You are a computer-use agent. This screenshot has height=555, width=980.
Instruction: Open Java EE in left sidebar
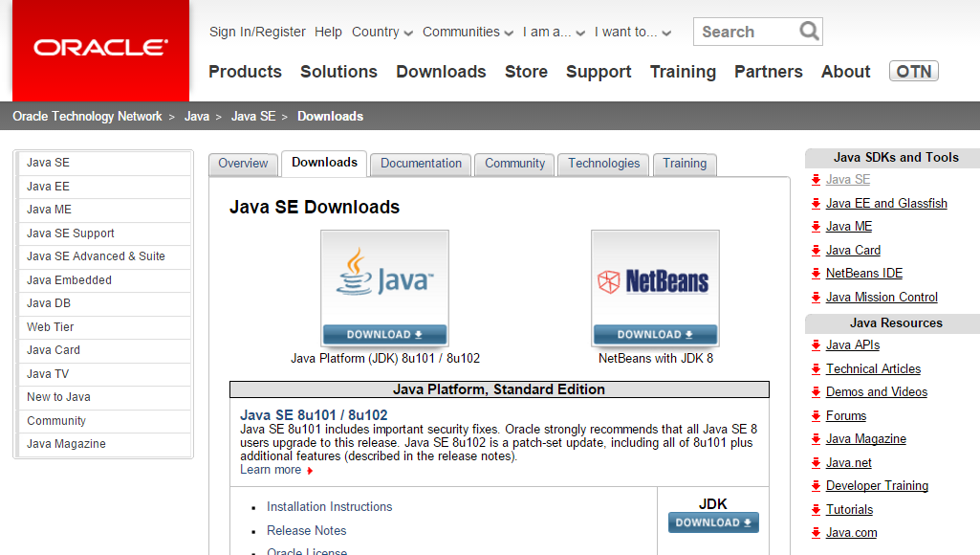coord(104,187)
